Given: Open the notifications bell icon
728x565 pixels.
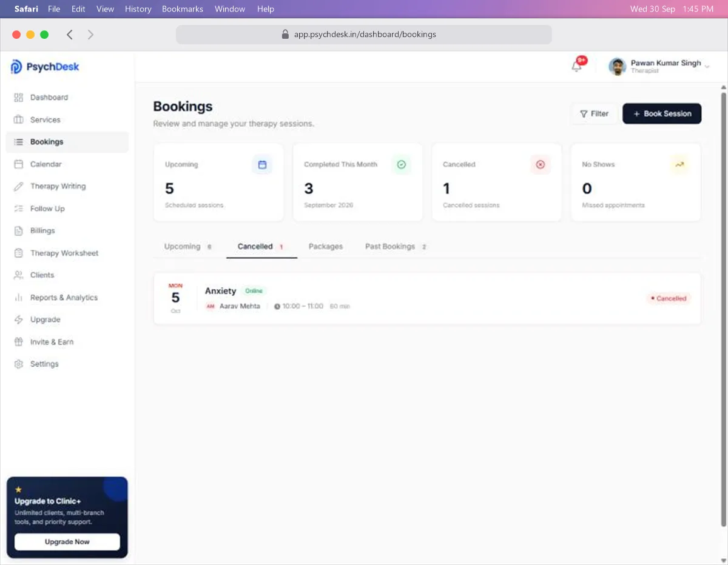Looking at the screenshot, I should (x=576, y=66).
